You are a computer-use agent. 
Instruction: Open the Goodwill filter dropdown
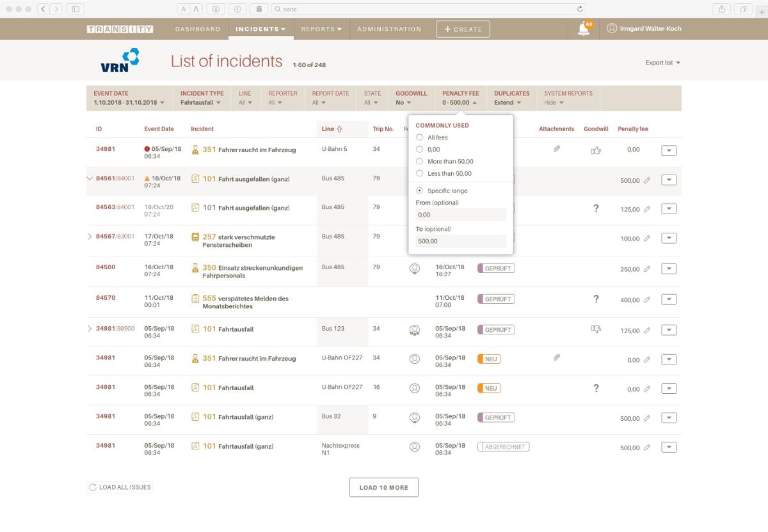[412, 98]
